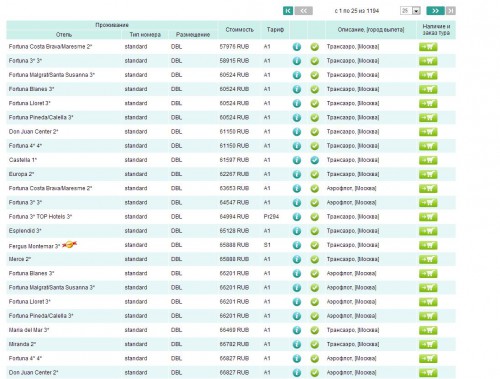This screenshot has width=500, height=379.
Task: Click the 66782 RUB price cell
Action: click(234, 344)
